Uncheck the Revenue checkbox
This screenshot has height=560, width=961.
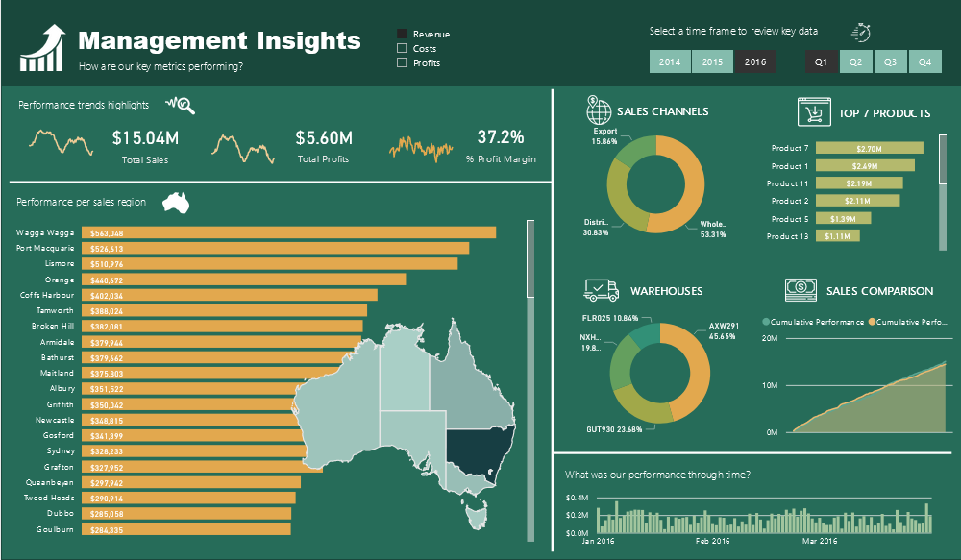coord(402,34)
